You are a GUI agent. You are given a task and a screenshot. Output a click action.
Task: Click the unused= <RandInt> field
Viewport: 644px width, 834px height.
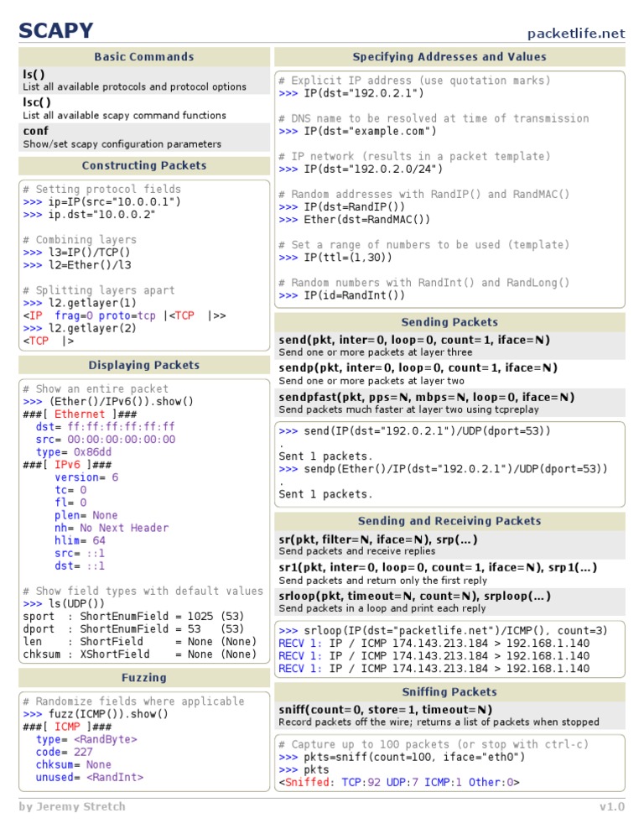90,777
